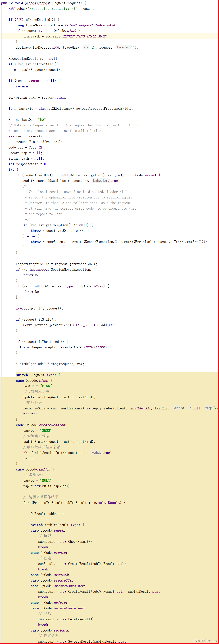The image size is (219, 644).
Task: Click the line "String path = null;"
Action: 26,159
